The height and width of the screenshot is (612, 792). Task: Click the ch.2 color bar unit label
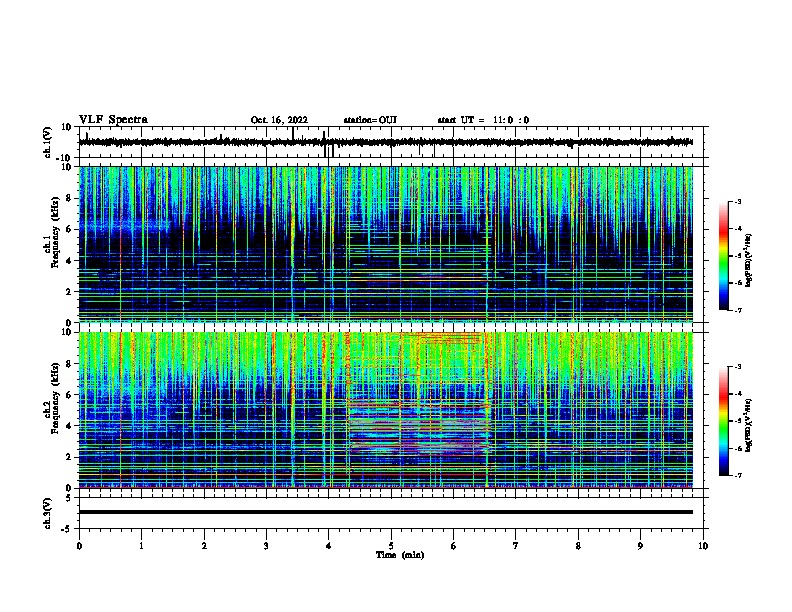(749, 425)
